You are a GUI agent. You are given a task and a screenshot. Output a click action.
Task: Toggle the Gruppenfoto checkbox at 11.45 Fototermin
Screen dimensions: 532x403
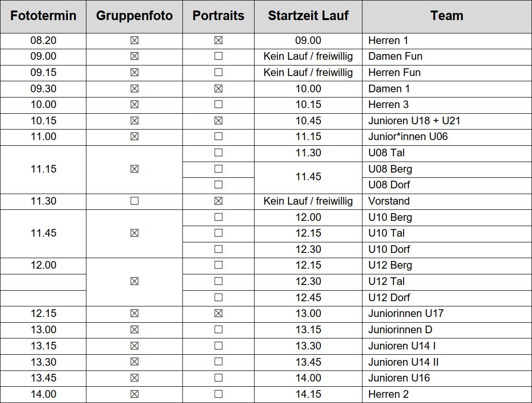(134, 233)
